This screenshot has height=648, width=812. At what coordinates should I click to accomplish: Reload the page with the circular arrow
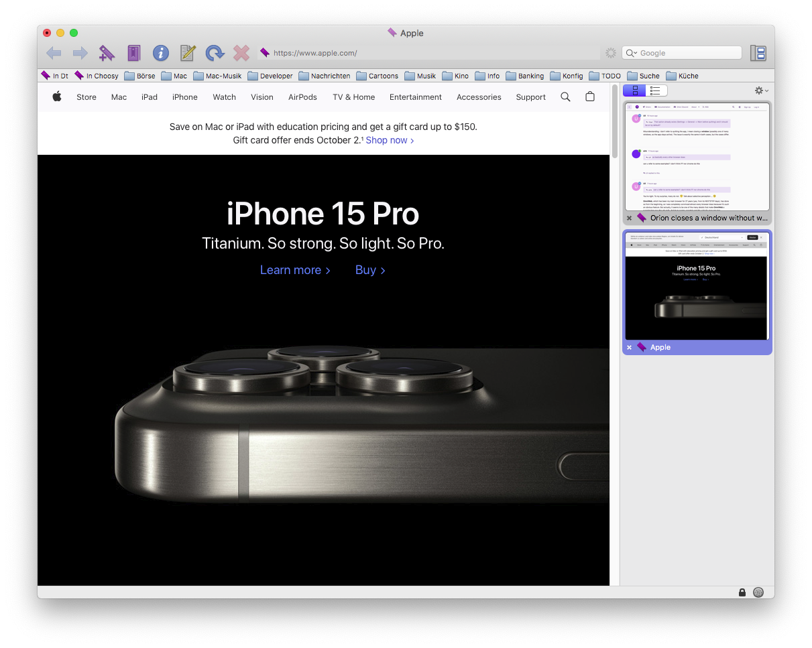click(215, 53)
